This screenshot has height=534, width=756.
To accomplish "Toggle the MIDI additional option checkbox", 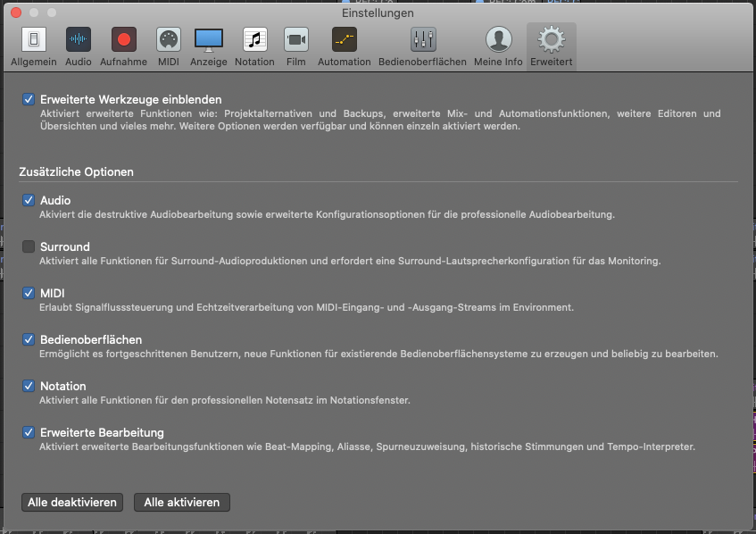I will point(29,293).
